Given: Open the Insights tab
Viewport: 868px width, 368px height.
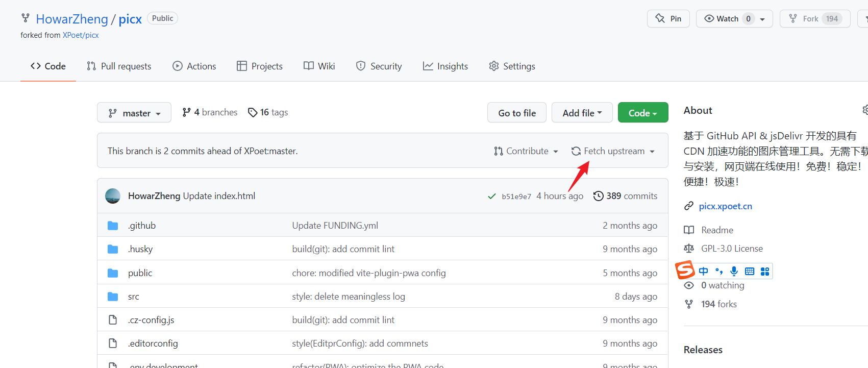Looking at the screenshot, I should click(445, 66).
